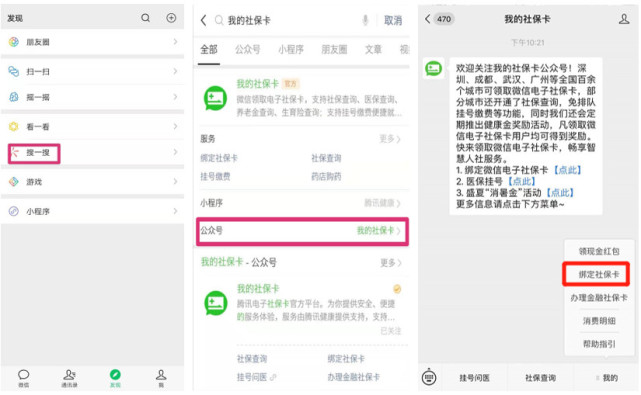Image resolution: width=641 pixels, height=395 pixels.
Task: Go back from search results screen
Action: pyautogui.click(x=204, y=20)
